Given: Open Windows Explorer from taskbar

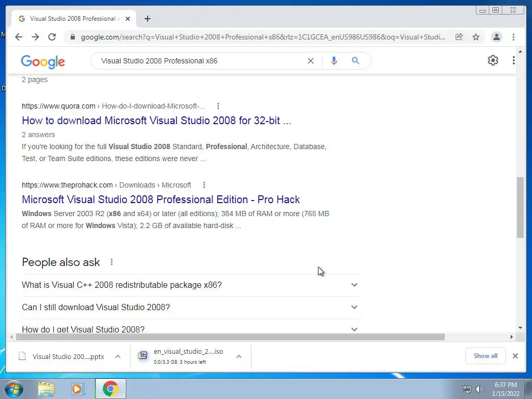Looking at the screenshot, I should tap(46, 389).
